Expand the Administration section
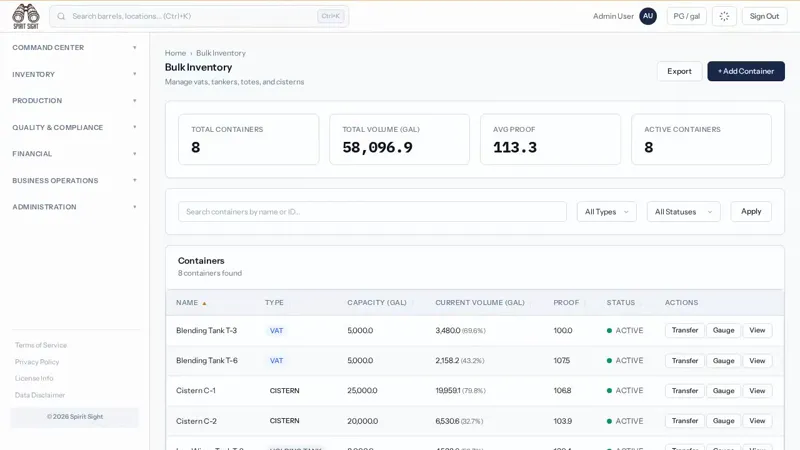 [x=74, y=207]
